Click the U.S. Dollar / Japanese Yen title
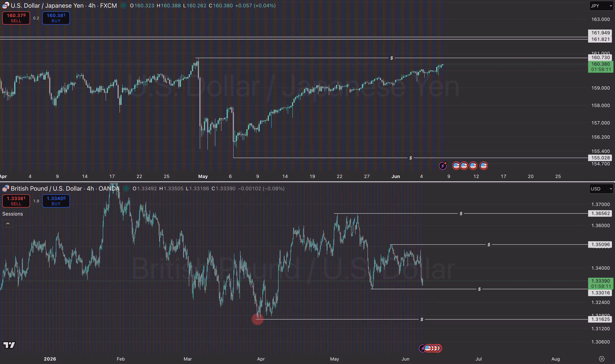Screen dimensions: 615x364 (47, 5)
